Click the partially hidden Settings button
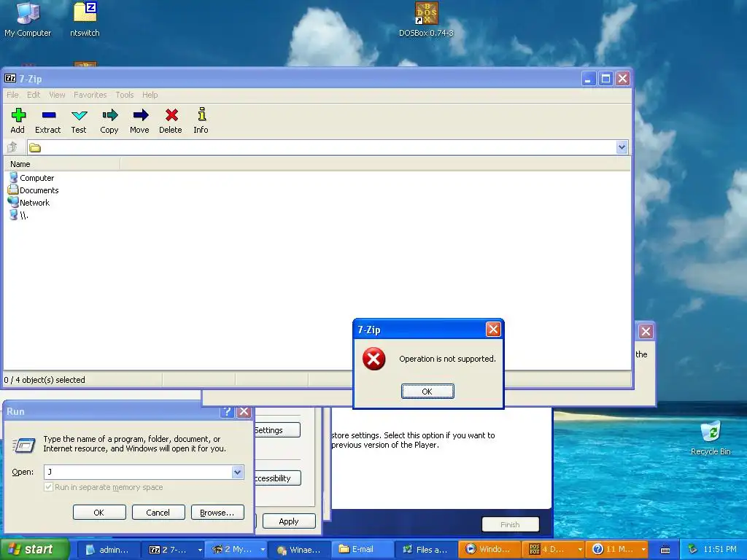The height and width of the screenshot is (560, 747). [x=278, y=430]
